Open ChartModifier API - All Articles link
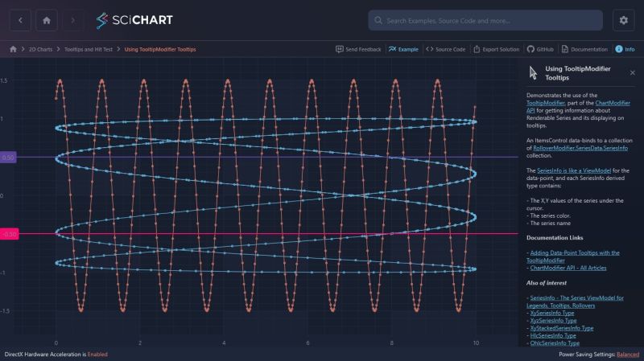The height and width of the screenshot is (361, 644). coord(568,268)
